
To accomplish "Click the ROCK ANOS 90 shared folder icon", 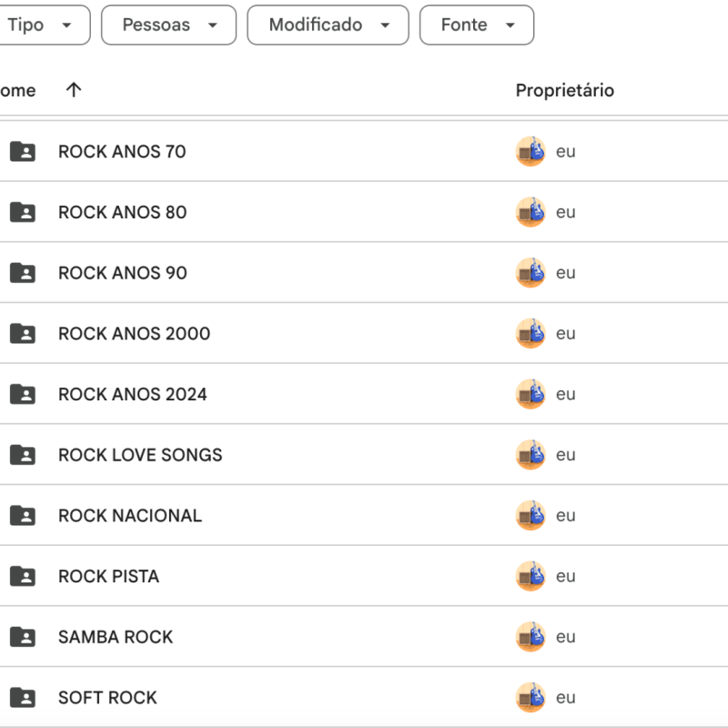I will pyautogui.click(x=23, y=273).
